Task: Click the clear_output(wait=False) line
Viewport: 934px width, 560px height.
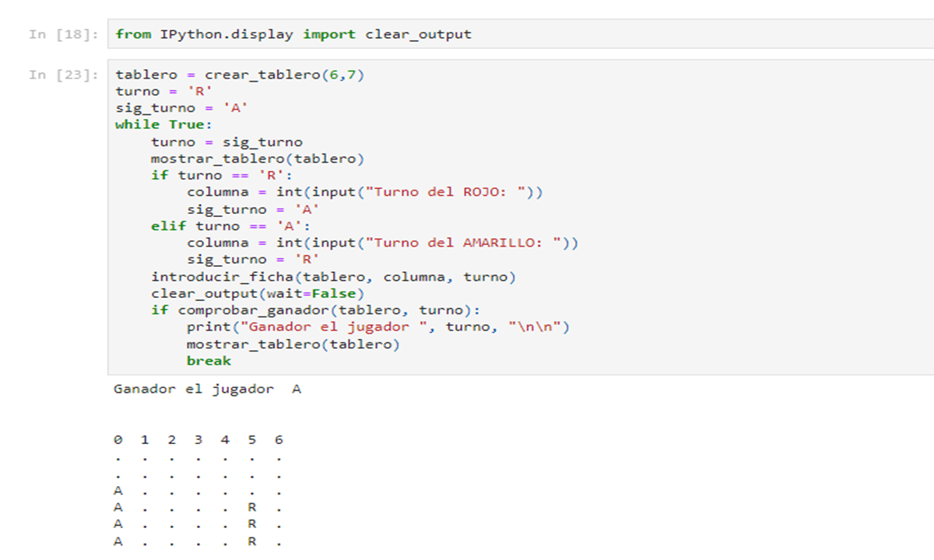Action: click(x=258, y=293)
